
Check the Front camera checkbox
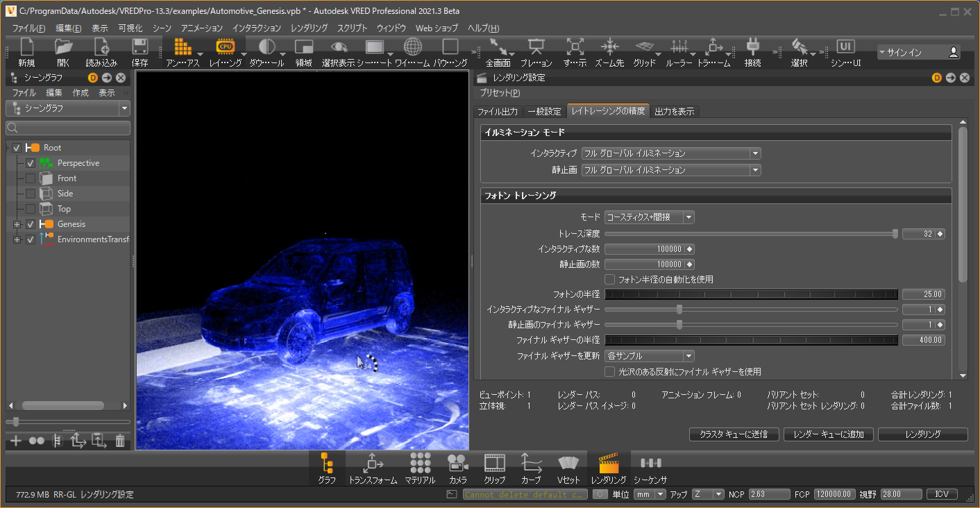31,178
